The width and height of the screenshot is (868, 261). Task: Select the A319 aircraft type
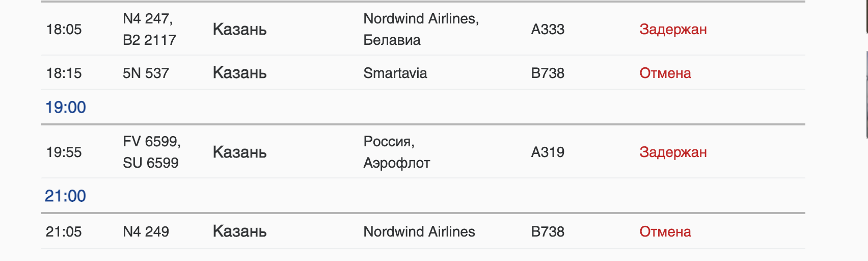(x=548, y=152)
